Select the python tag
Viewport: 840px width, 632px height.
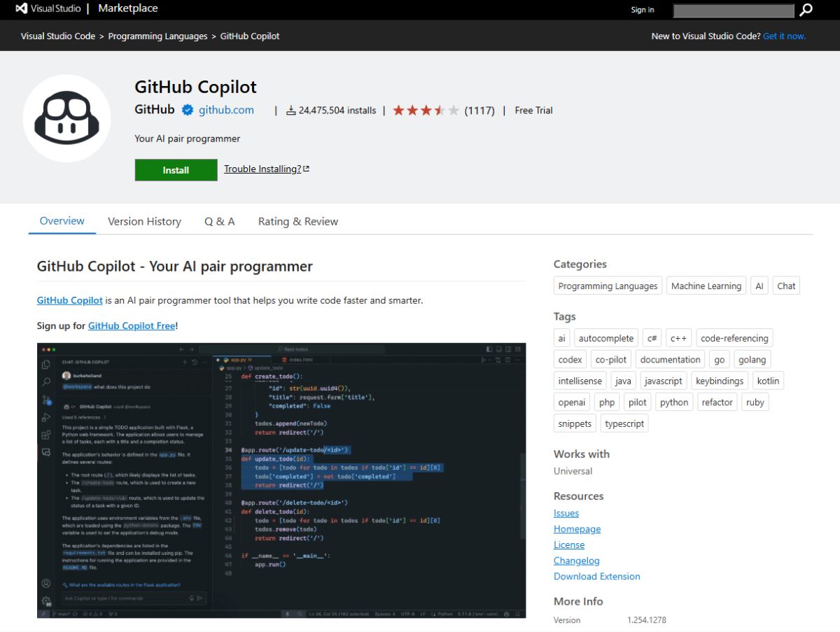coord(674,402)
